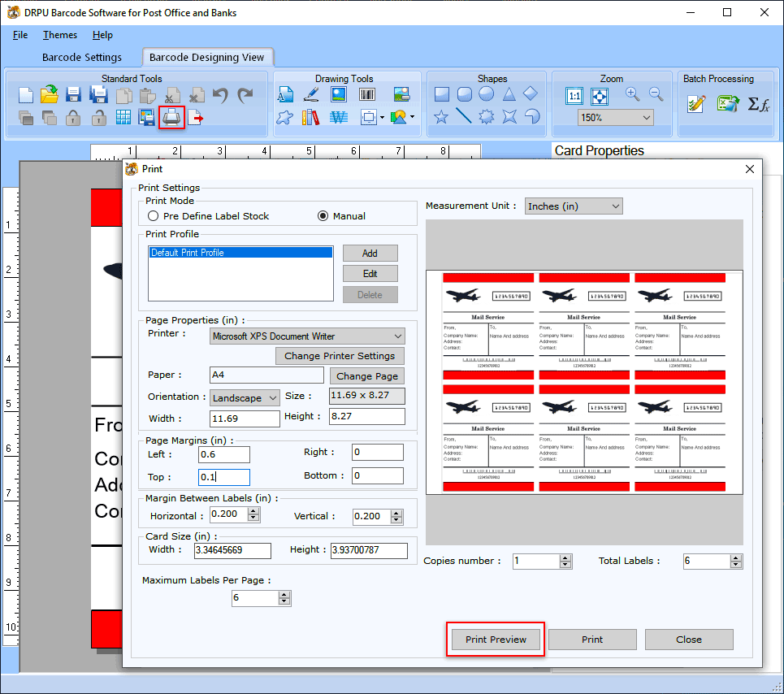
Task: Select Pre Define Label Stock radio option
Action: coord(154,216)
